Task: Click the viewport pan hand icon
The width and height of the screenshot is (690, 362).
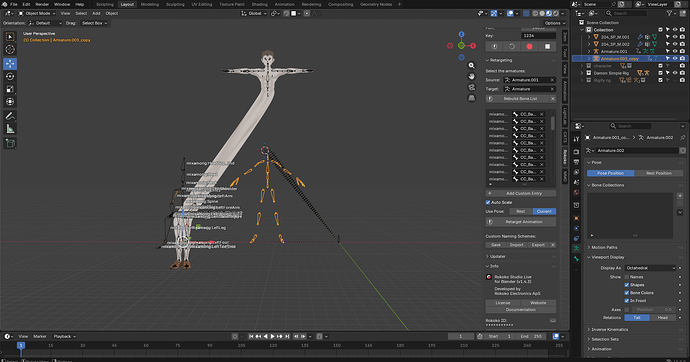Action: [x=471, y=76]
